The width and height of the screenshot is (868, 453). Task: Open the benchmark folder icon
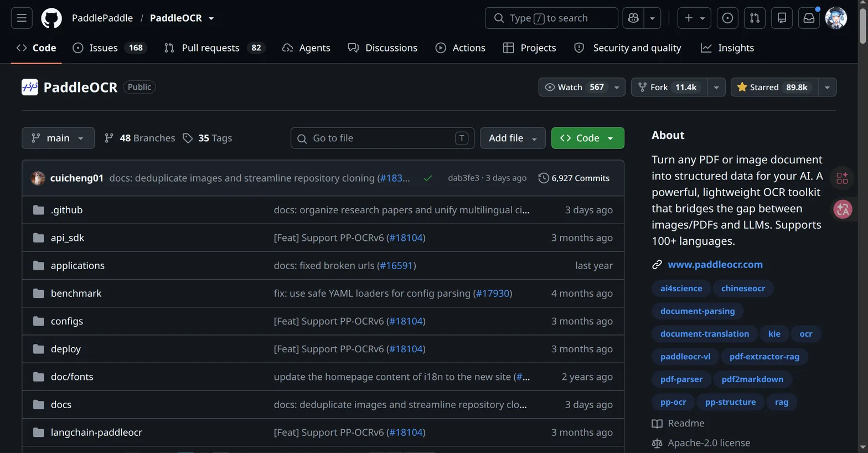[38, 294]
